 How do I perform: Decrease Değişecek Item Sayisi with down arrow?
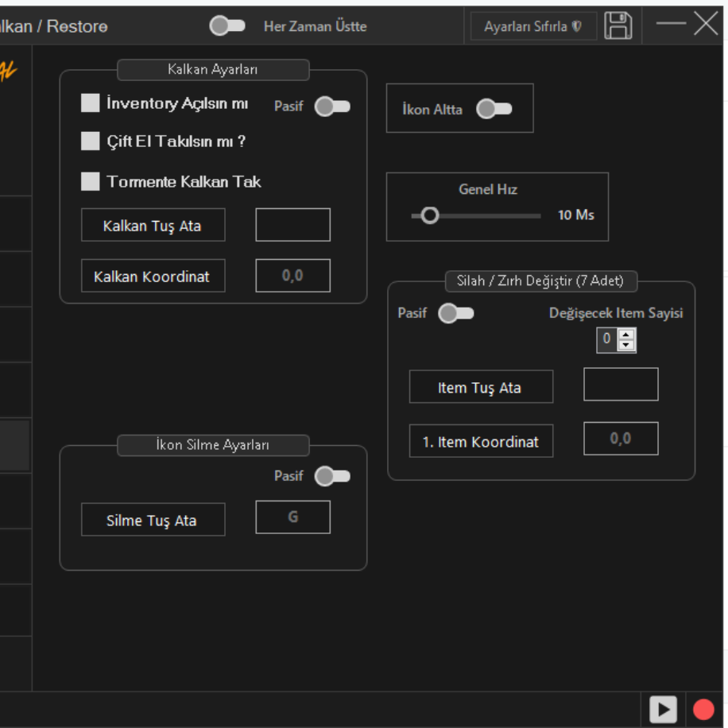[x=626, y=346]
